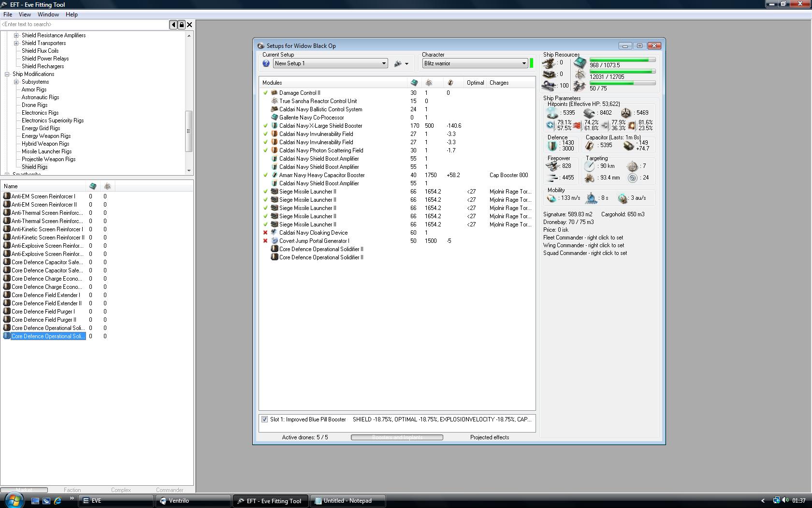Click the Defence shield icon

click(x=552, y=146)
